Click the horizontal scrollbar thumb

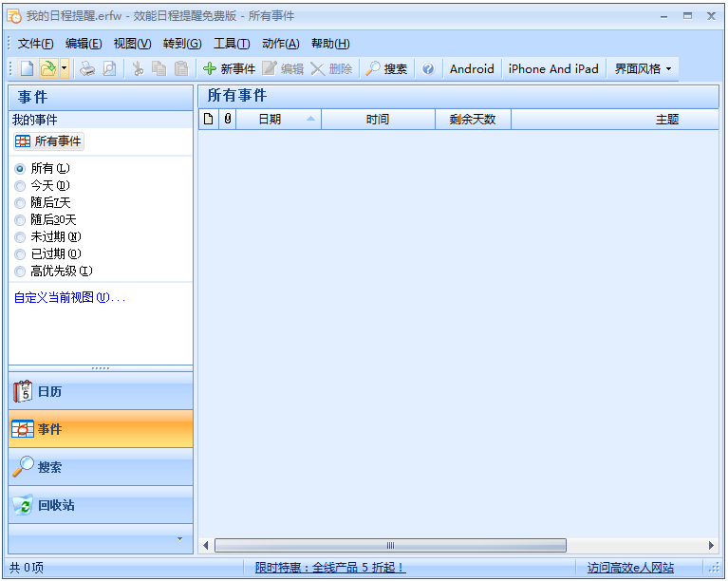389,545
